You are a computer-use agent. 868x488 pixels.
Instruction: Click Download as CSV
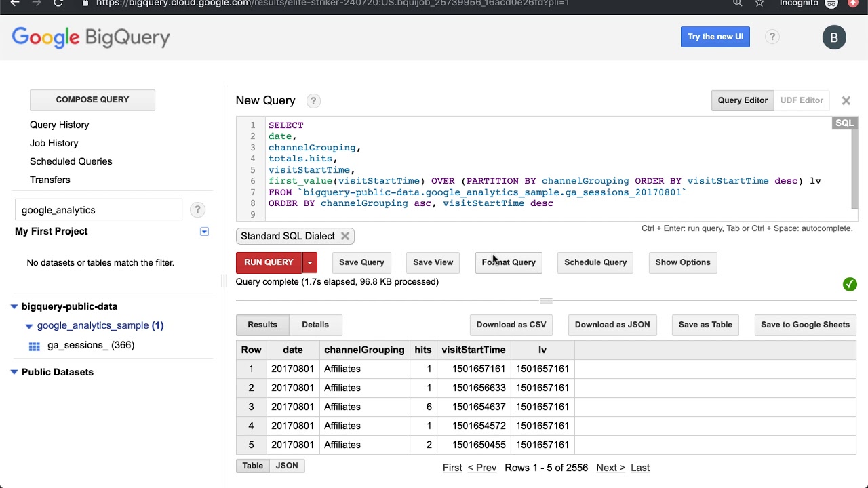[x=511, y=325]
